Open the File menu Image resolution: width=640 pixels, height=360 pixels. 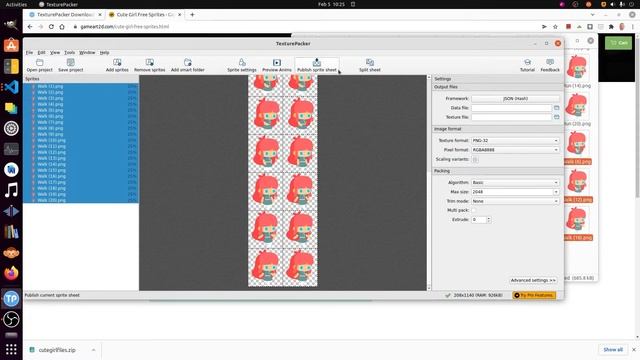coord(29,53)
